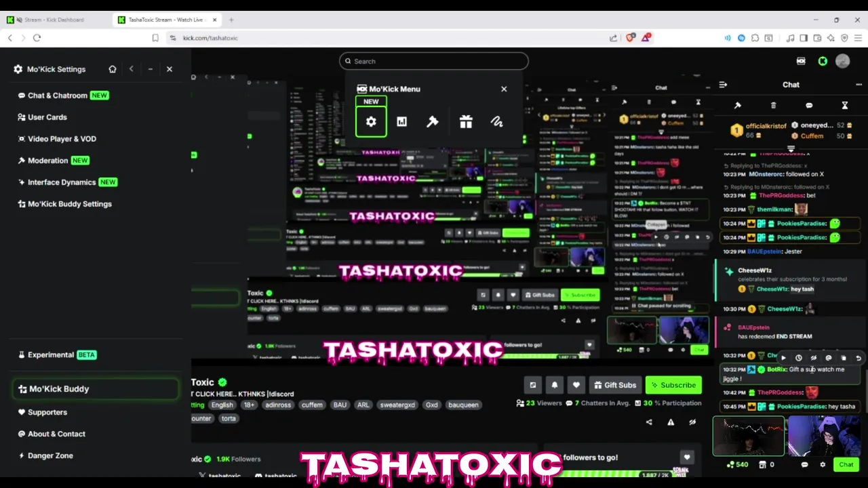Click the speech bubble icon in chat toolbar
The height and width of the screenshot is (488, 868).
(809, 106)
